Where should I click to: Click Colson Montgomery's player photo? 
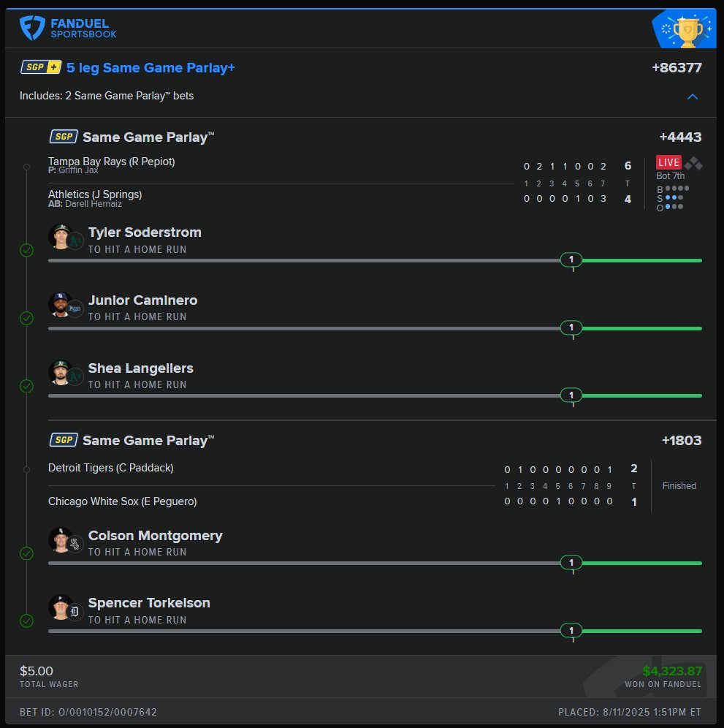click(61, 540)
